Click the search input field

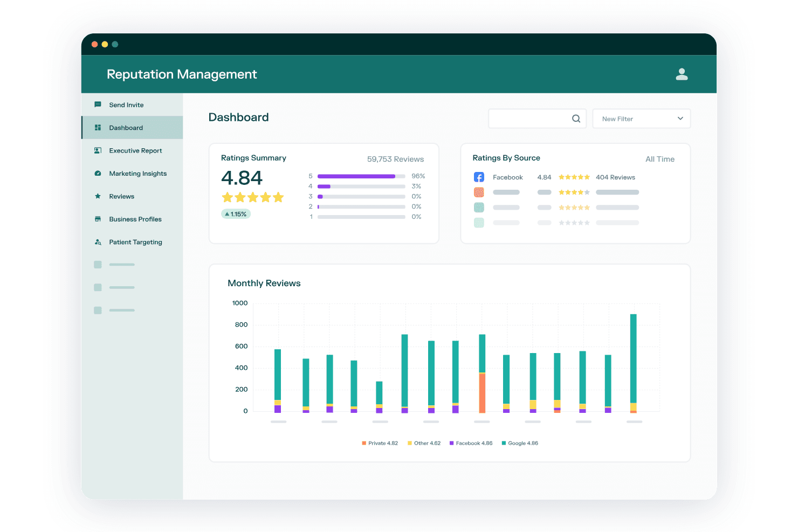(x=537, y=119)
